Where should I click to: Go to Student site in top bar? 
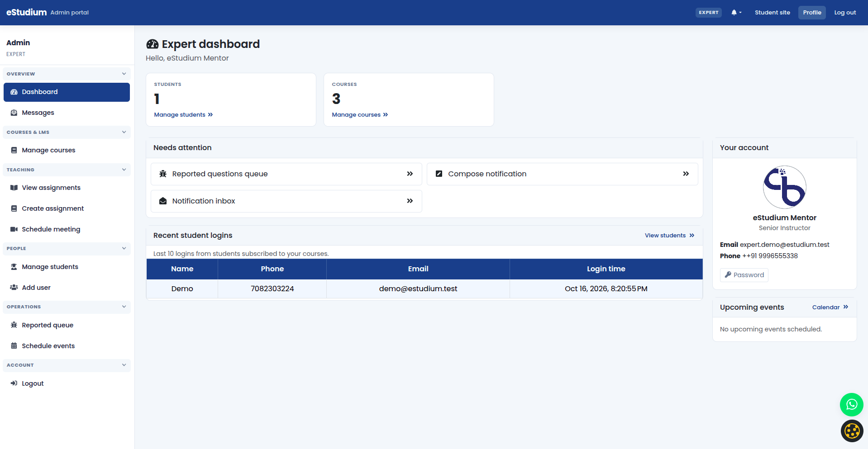pos(772,13)
